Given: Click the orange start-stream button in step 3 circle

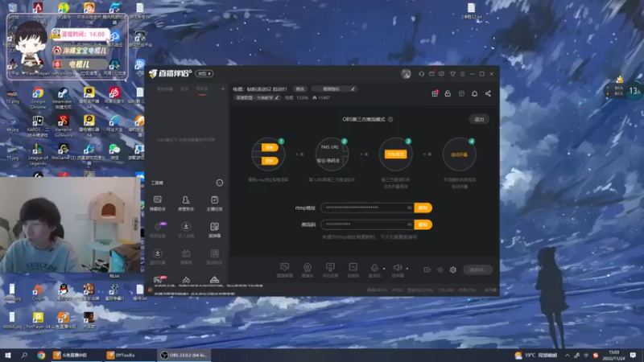Looking at the screenshot, I should click(395, 154).
